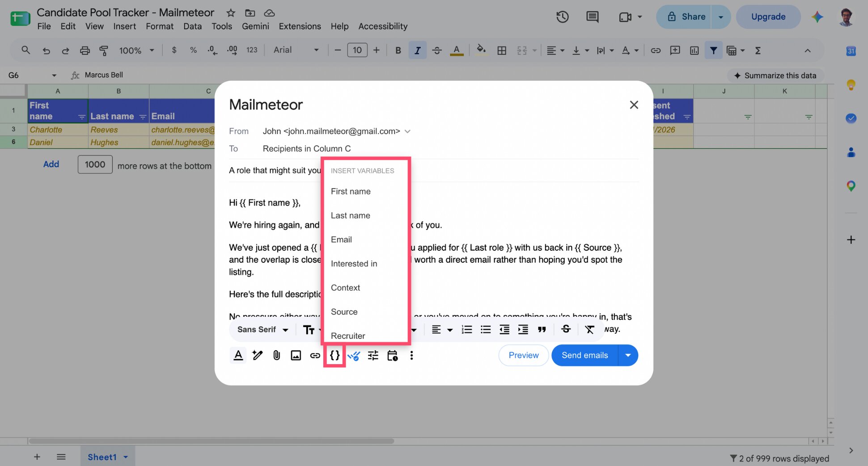
Task: Open the comments icon in Sheets header
Action: point(593,17)
